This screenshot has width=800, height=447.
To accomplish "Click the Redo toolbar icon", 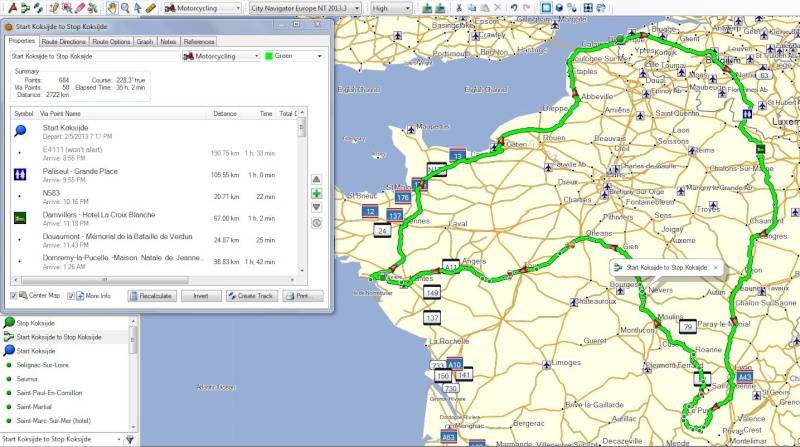I will point(527,8).
